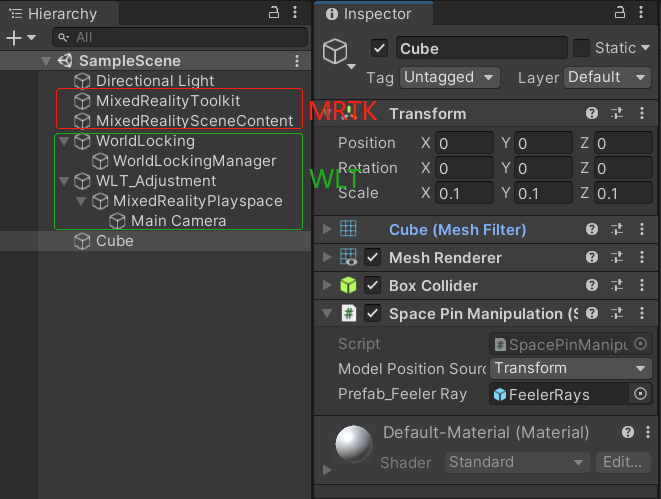Toggle the Cube active checkbox
Viewport: 661px width, 499px height.
(379, 48)
